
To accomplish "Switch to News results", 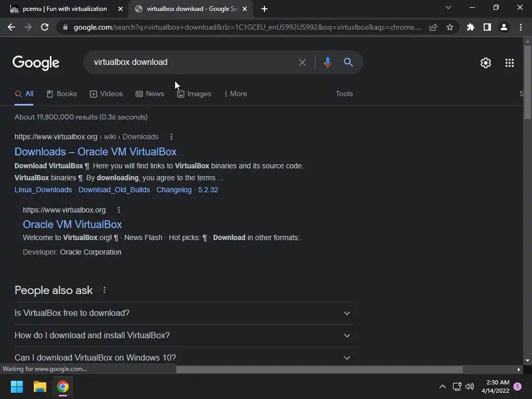I will tap(150, 94).
